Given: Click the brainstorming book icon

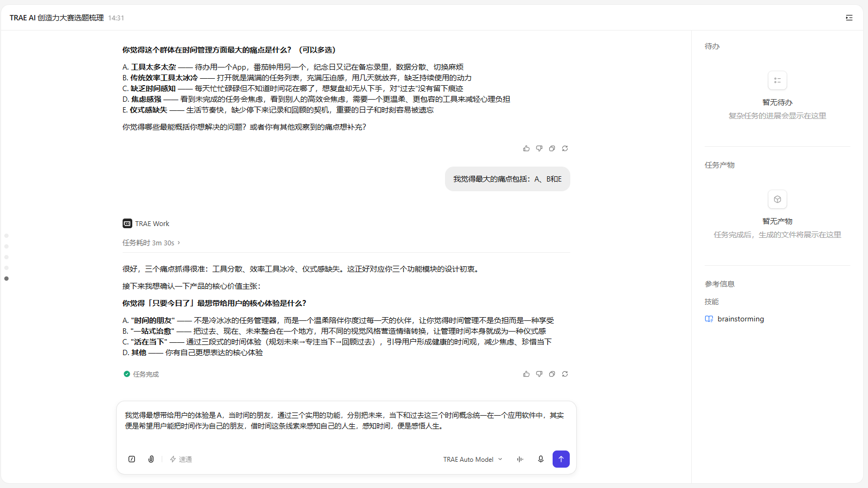Looking at the screenshot, I should pyautogui.click(x=709, y=319).
